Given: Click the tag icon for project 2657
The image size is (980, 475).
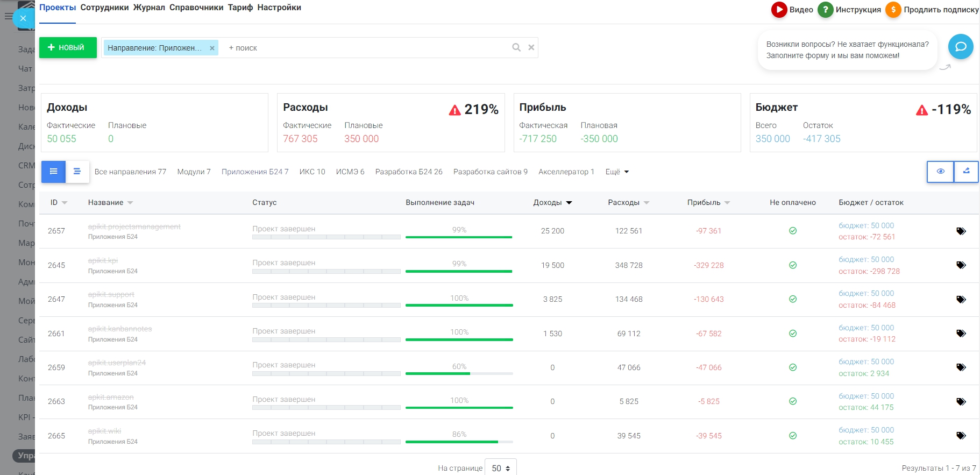Looking at the screenshot, I should (961, 231).
